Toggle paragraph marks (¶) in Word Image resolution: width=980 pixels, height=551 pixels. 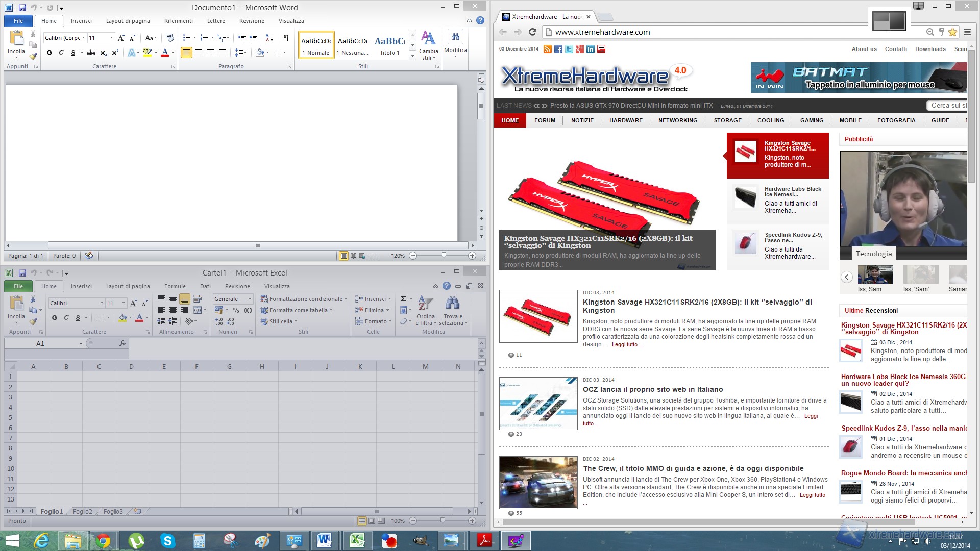coord(286,37)
